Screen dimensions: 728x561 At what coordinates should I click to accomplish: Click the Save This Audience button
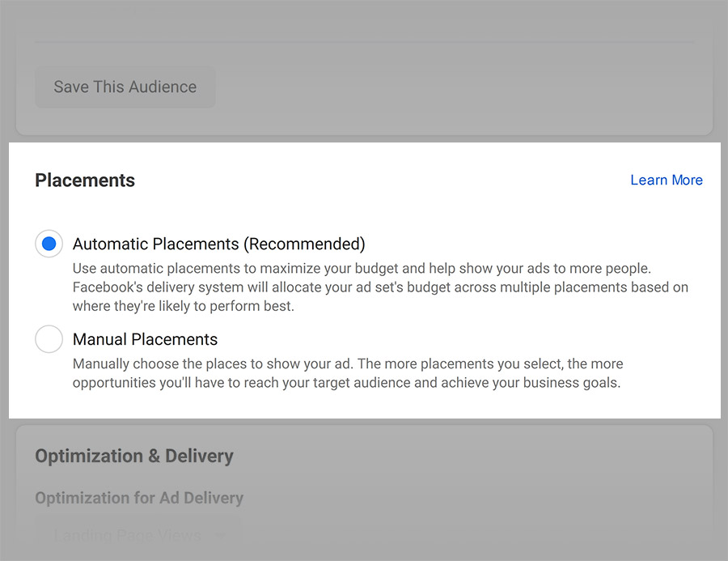click(125, 87)
